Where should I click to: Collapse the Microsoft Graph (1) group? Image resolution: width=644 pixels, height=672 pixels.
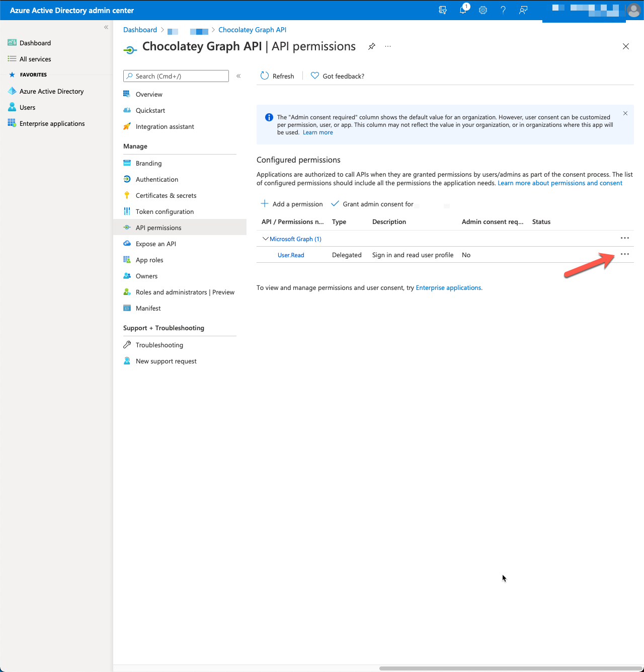pyautogui.click(x=266, y=239)
